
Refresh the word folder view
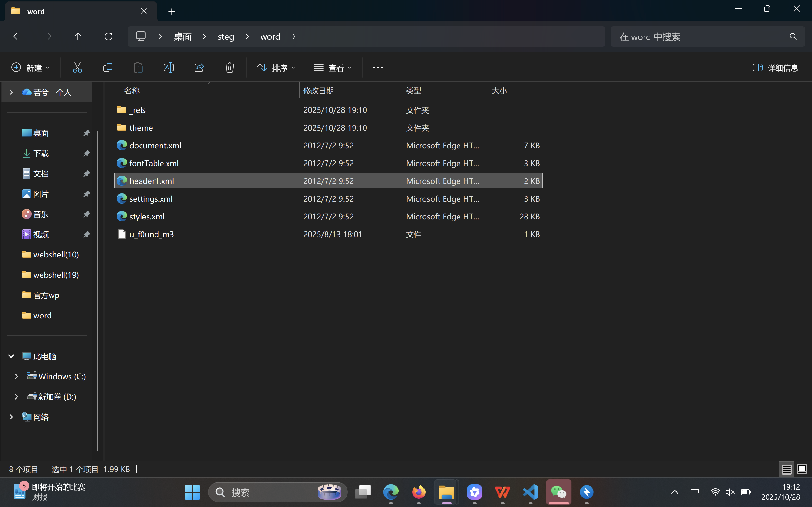(x=109, y=36)
